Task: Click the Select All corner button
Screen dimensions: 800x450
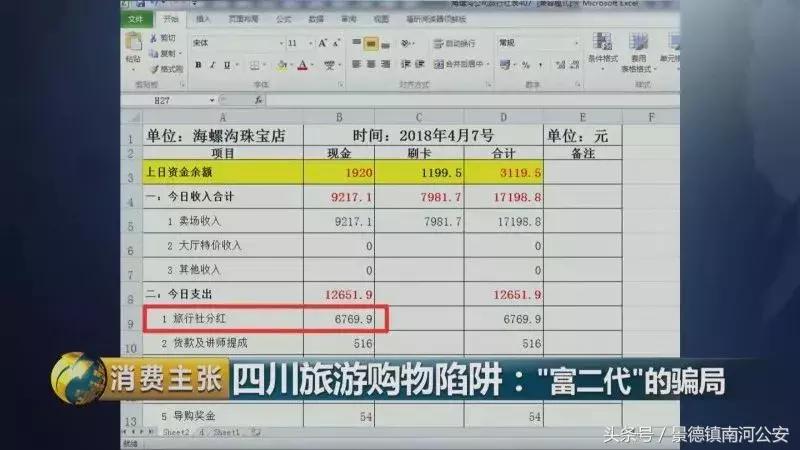Action: coord(132,118)
